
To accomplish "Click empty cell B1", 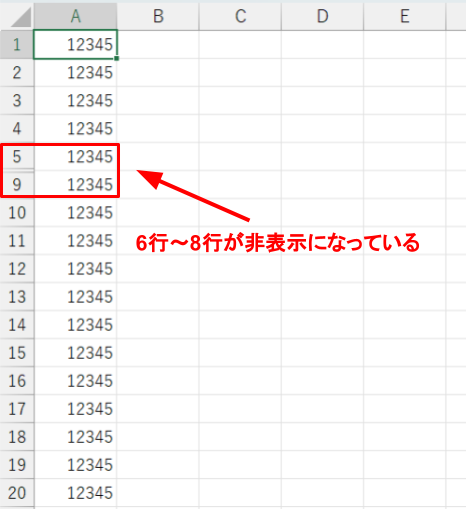I will 158,45.
